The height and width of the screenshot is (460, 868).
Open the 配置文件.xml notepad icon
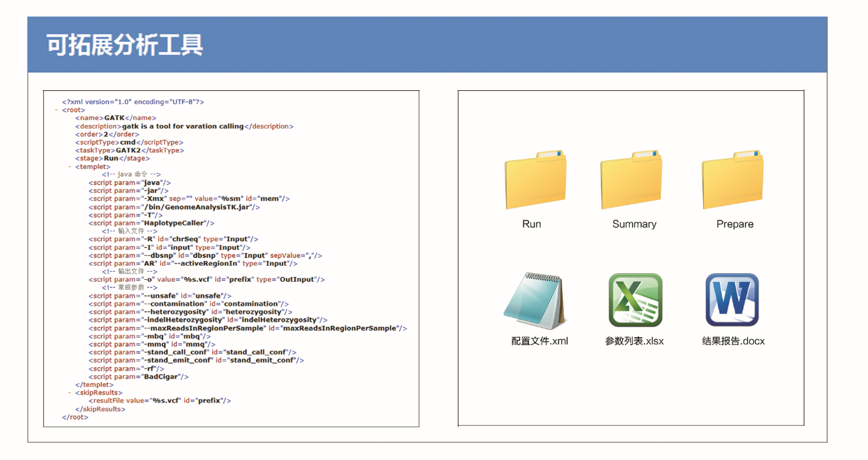535,300
